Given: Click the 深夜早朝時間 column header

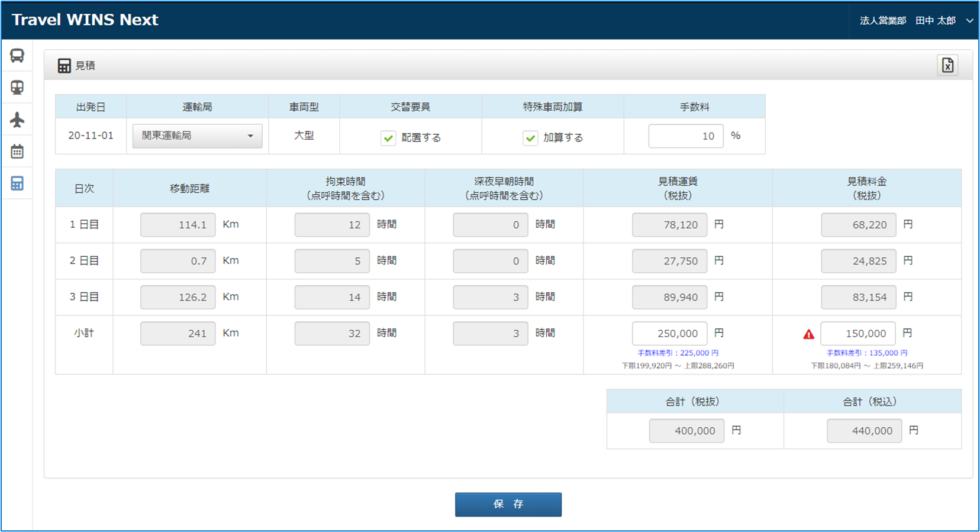Looking at the screenshot, I should tap(504, 189).
